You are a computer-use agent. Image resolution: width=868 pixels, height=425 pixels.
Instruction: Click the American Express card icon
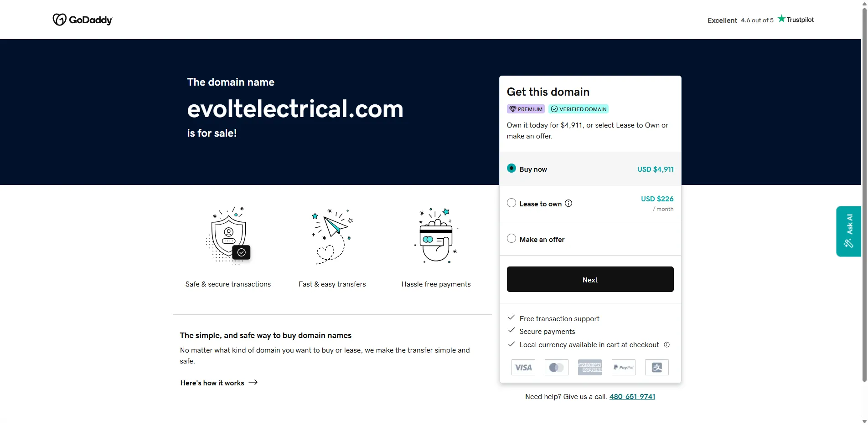coord(590,368)
